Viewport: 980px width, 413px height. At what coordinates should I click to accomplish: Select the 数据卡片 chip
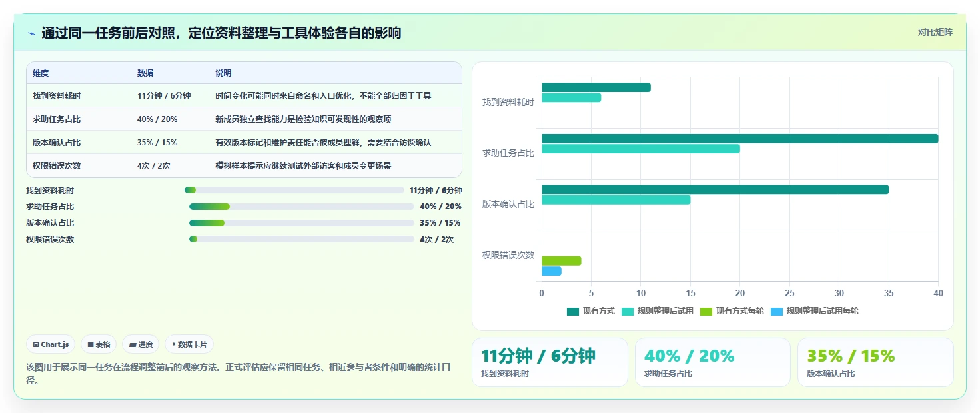(189, 344)
